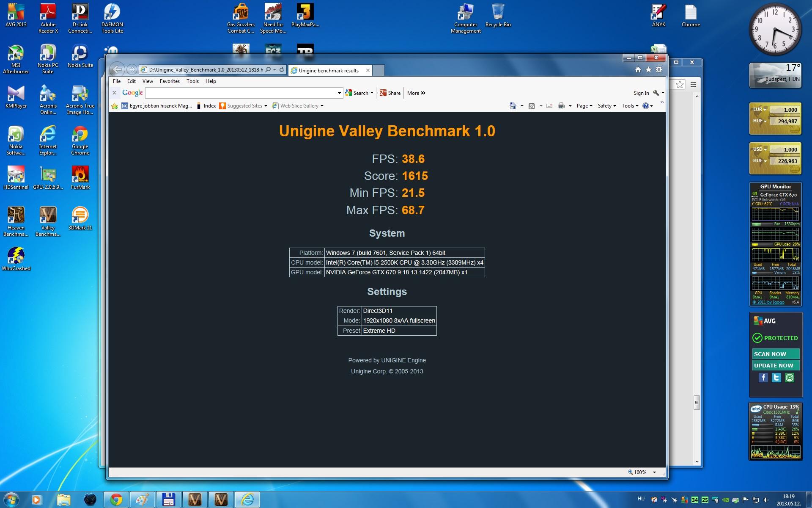Expand Web Slice Gallery dropdown
This screenshot has height=508, width=812.
click(322, 106)
